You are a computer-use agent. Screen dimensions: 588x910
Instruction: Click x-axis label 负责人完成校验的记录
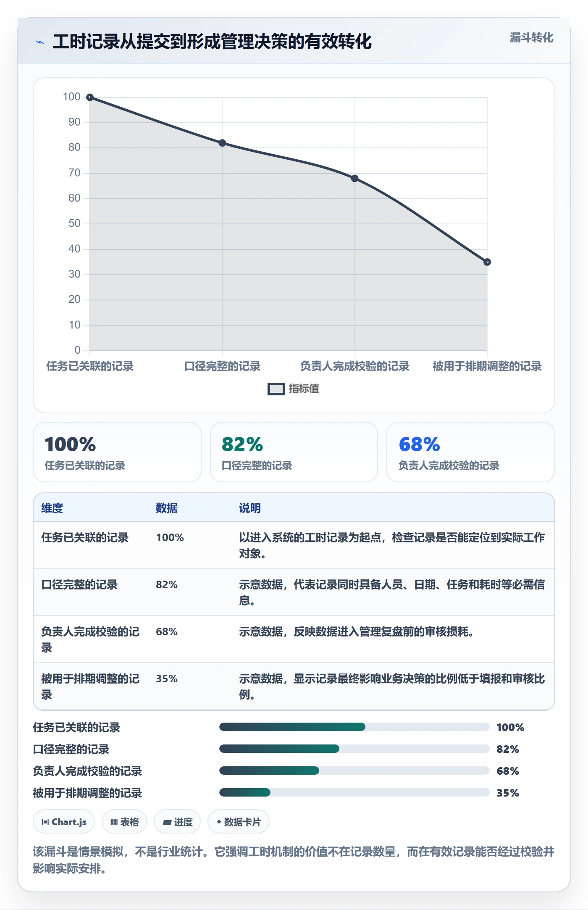(355, 366)
